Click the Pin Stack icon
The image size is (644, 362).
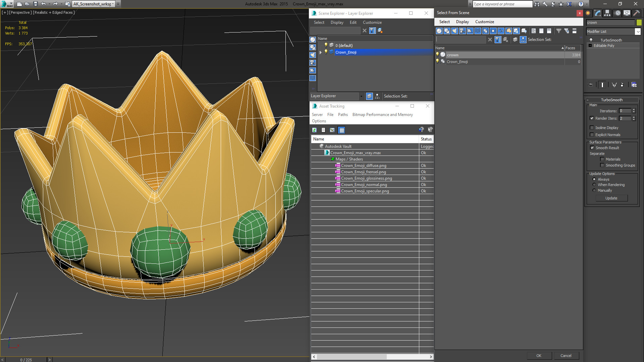point(591,85)
